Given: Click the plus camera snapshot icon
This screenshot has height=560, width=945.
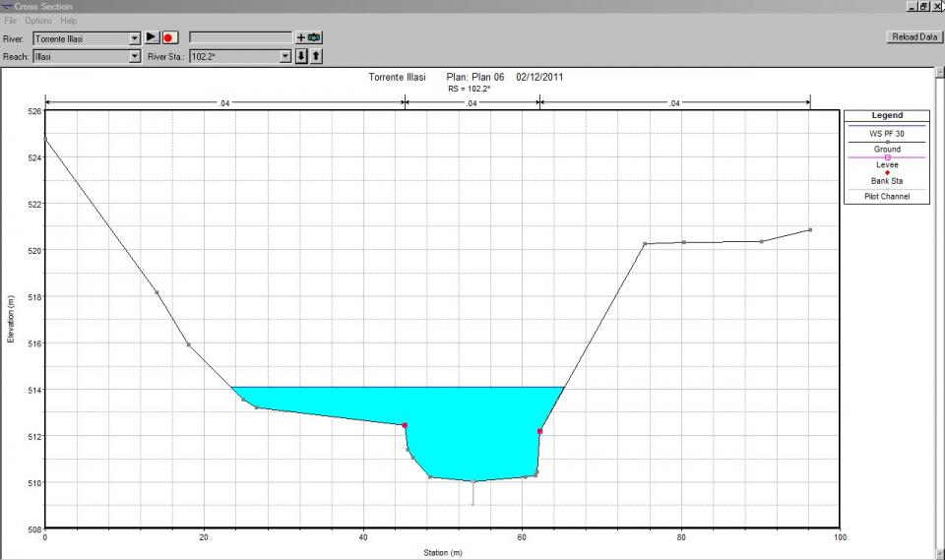Looking at the screenshot, I should 309,37.
